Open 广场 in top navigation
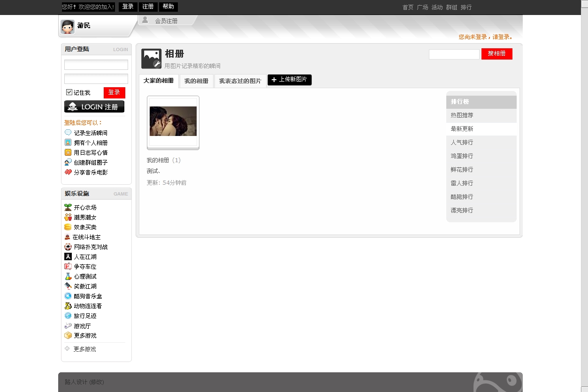This screenshot has width=588, height=392. [x=422, y=8]
